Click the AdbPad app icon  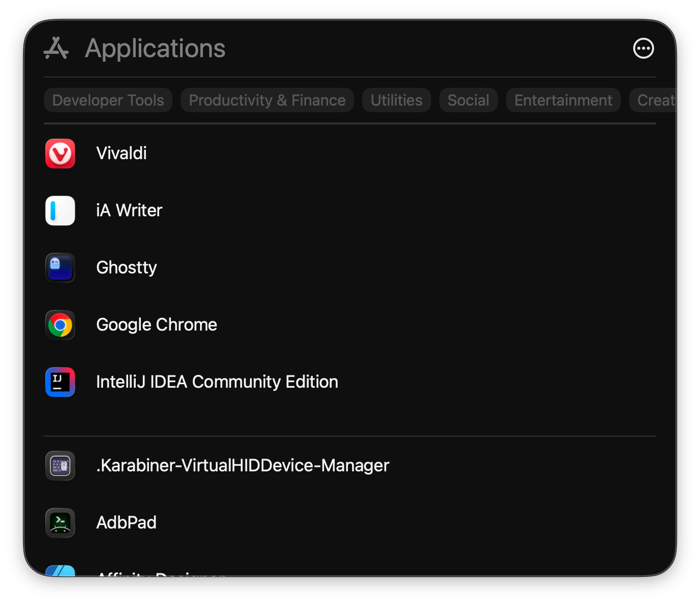point(60,523)
